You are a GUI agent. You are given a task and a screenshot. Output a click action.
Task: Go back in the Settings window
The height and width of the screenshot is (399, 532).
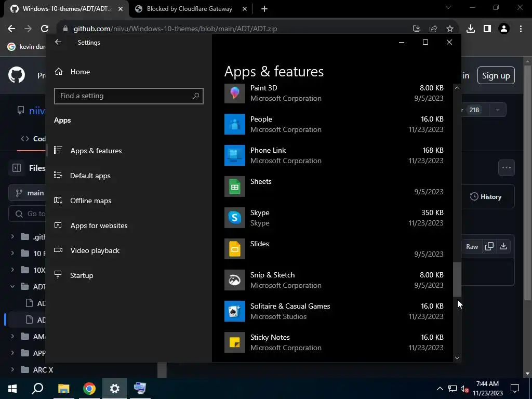(x=58, y=42)
